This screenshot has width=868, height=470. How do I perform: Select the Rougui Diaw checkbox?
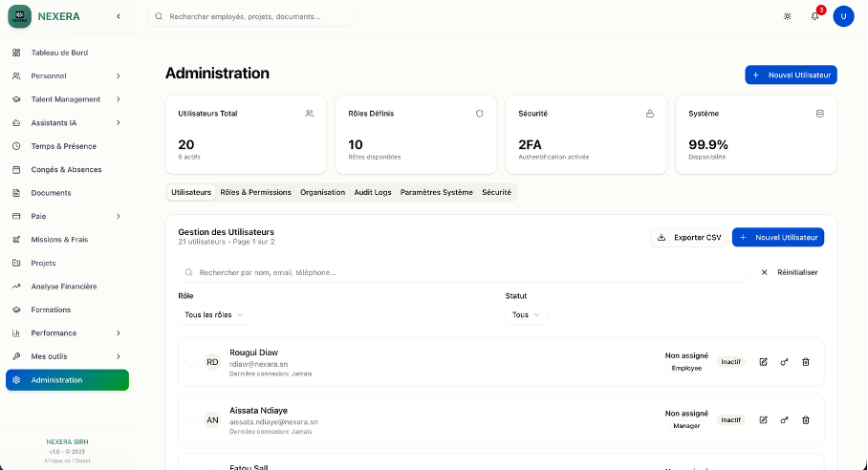191,363
